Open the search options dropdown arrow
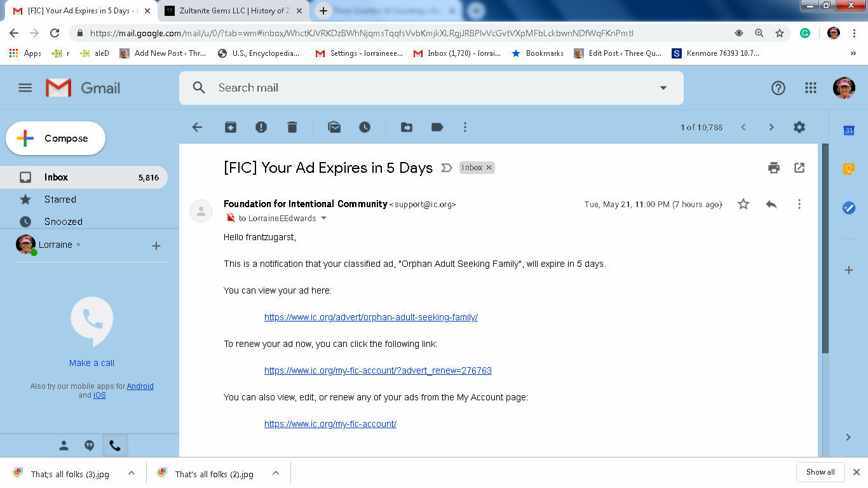 pyautogui.click(x=663, y=88)
